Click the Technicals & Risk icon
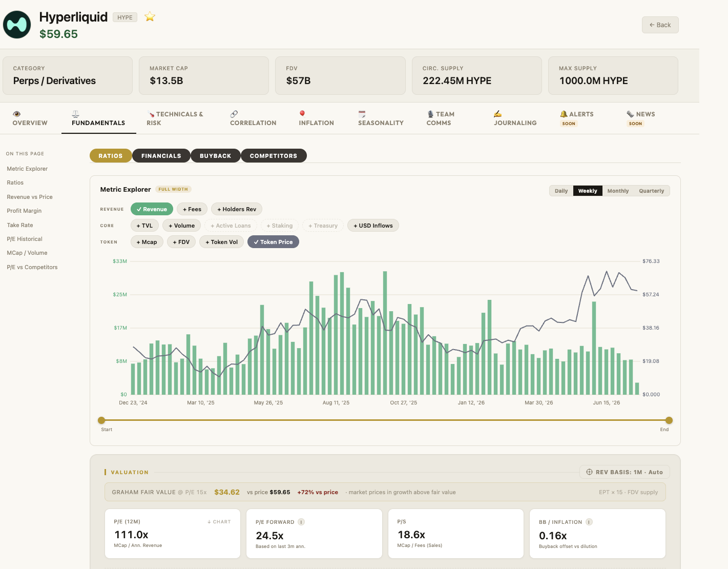 pyautogui.click(x=151, y=114)
